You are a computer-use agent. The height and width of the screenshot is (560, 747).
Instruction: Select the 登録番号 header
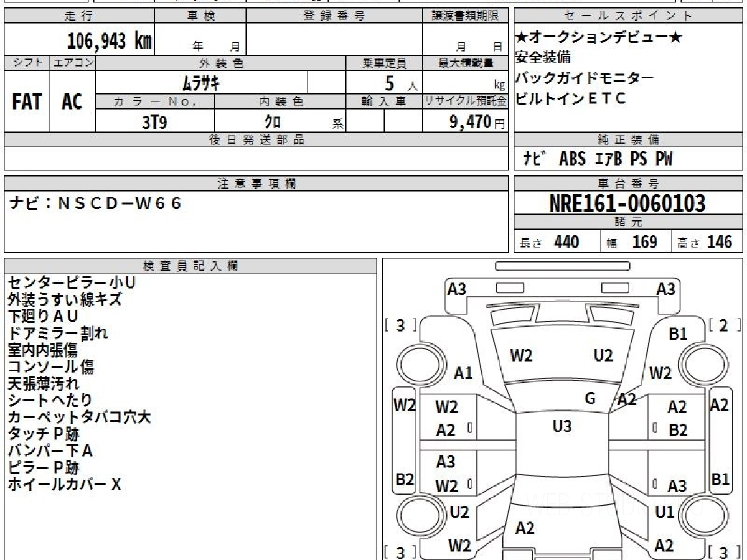pyautogui.click(x=334, y=16)
